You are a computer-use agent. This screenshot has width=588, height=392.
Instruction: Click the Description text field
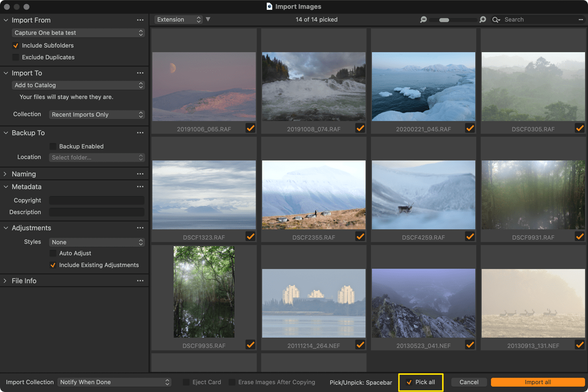point(97,212)
